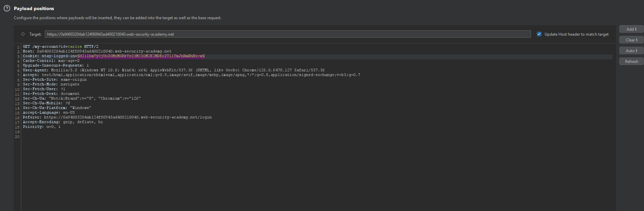Click the stay-logged-in cookie payload value

(141, 56)
